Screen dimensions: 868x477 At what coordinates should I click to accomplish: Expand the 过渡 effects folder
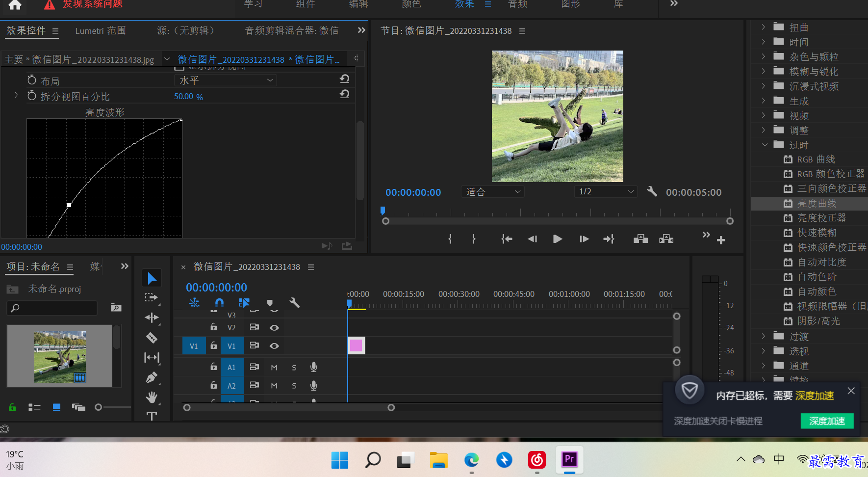(x=764, y=336)
